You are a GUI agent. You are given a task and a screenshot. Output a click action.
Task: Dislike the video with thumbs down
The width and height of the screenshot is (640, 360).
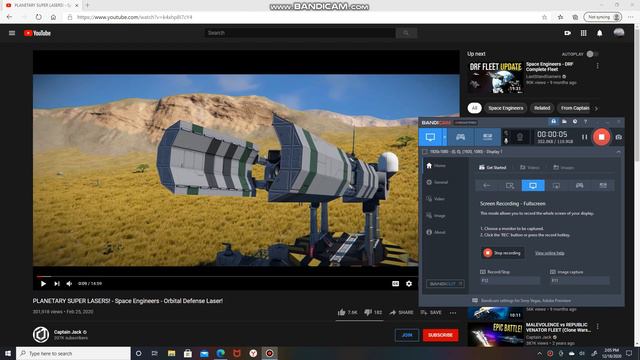pos(373,312)
